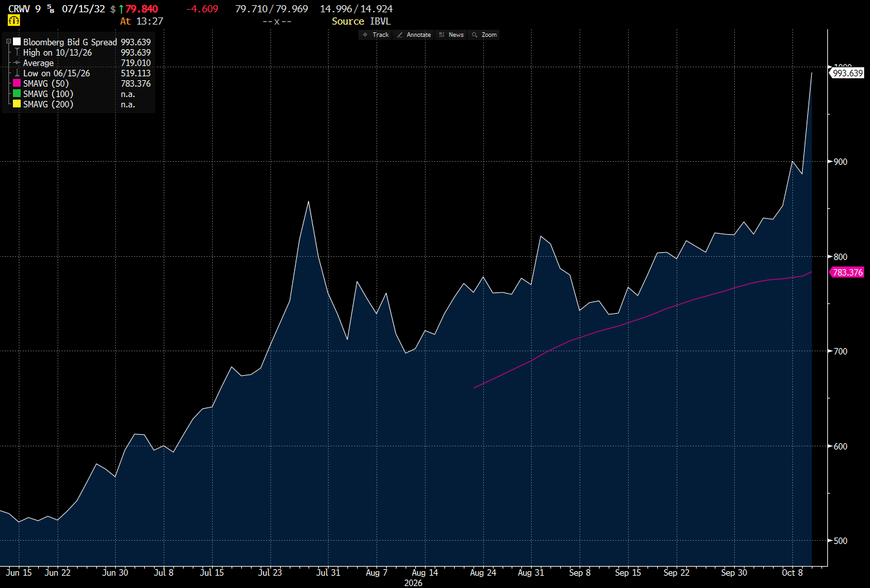Click the Low marker icon in legend
This screenshot has height=588, width=870.
[x=17, y=73]
